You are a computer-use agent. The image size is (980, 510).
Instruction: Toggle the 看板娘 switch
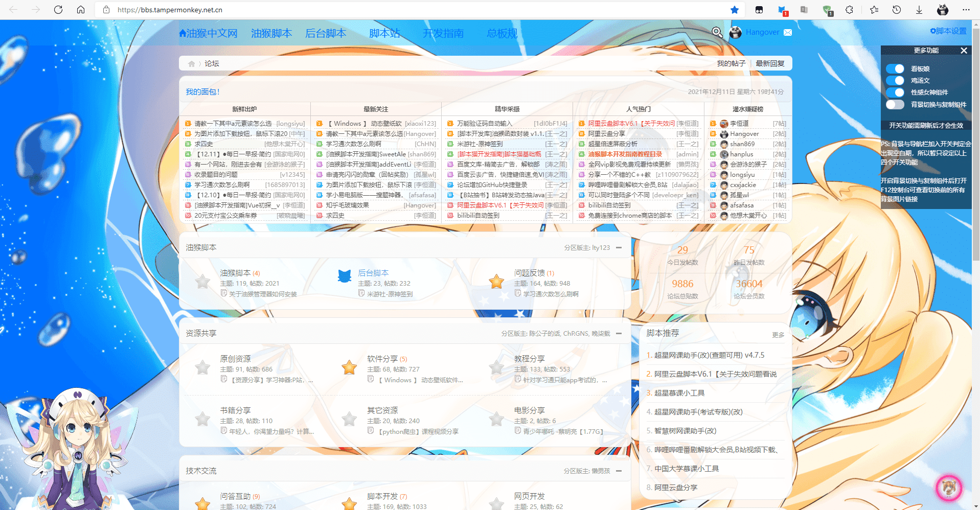(895, 68)
